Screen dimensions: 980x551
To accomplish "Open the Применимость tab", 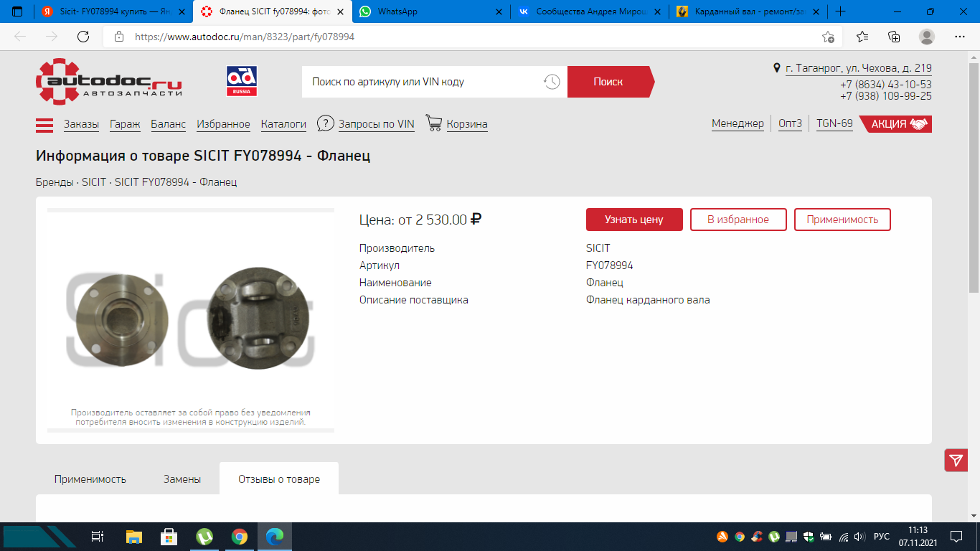I will tap(90, 479).
